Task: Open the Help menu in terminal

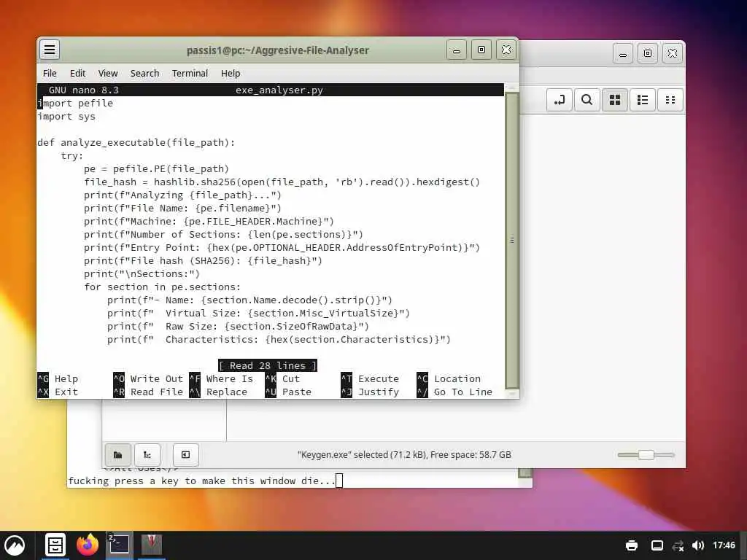Action: click(231, 74)
